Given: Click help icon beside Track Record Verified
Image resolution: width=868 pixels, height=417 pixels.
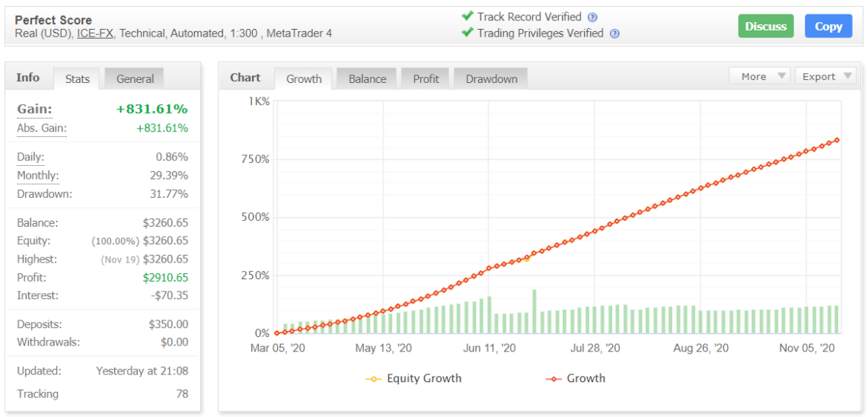Looking at the screenshot, I should [592, 18].
